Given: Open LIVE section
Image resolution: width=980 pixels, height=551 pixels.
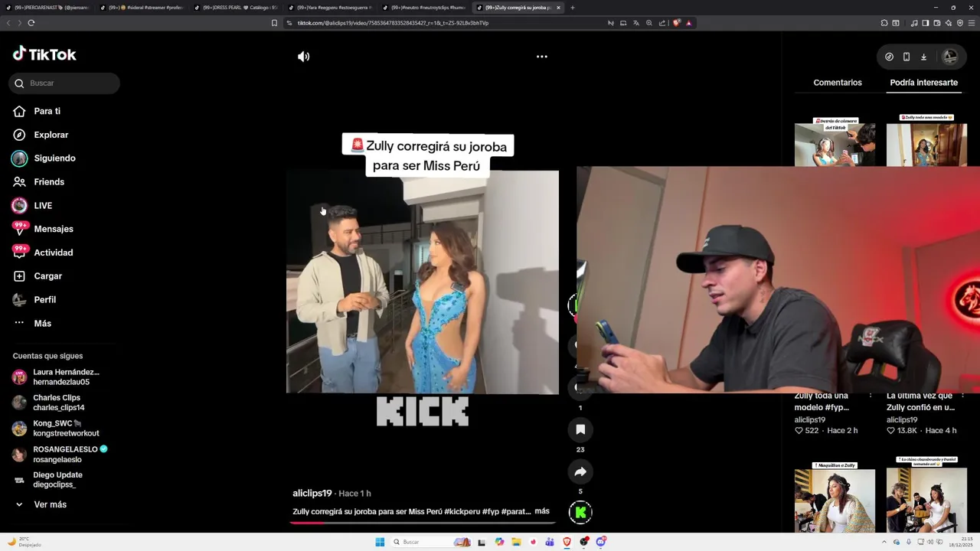Looking at the screenshot, I should point(43,206).
